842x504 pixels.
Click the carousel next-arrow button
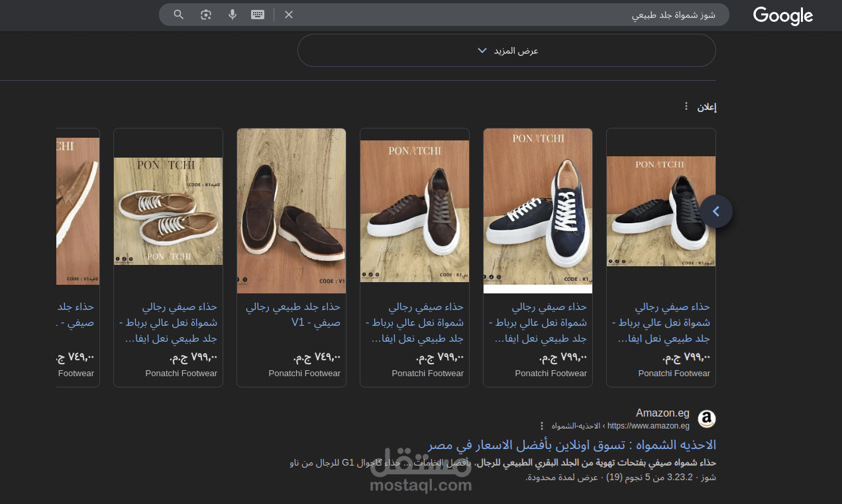coord(716,211)
